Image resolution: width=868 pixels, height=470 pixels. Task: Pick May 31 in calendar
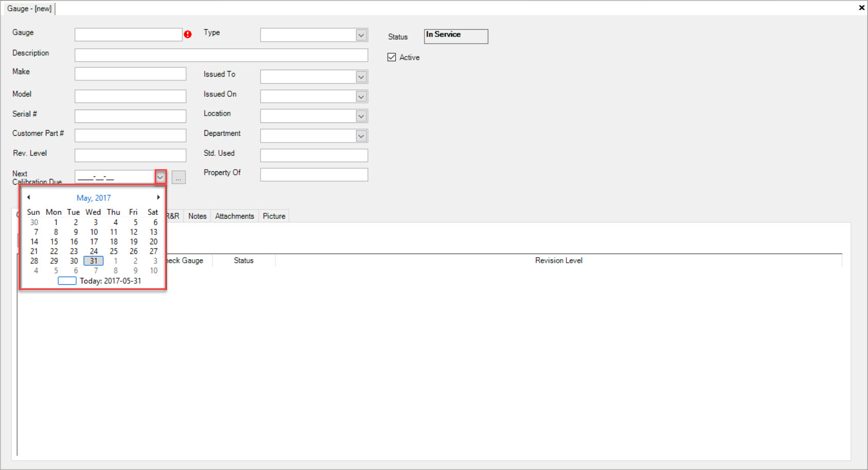click(94, 261)
